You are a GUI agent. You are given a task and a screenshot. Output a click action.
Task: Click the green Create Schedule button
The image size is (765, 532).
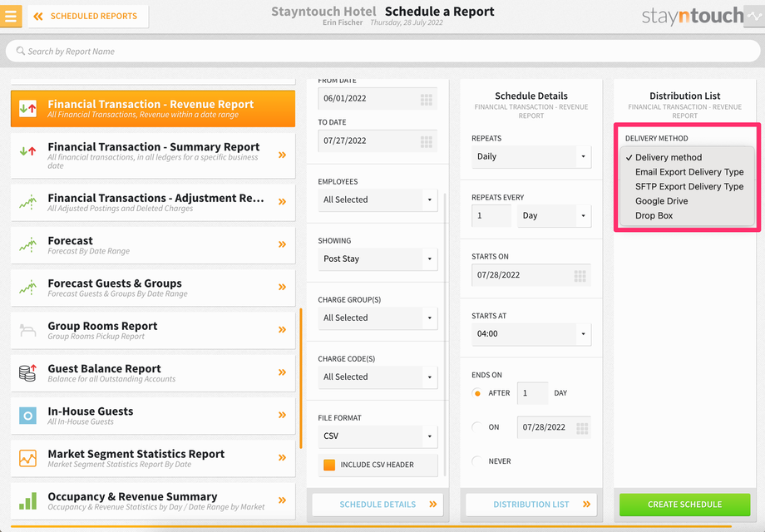684,505
